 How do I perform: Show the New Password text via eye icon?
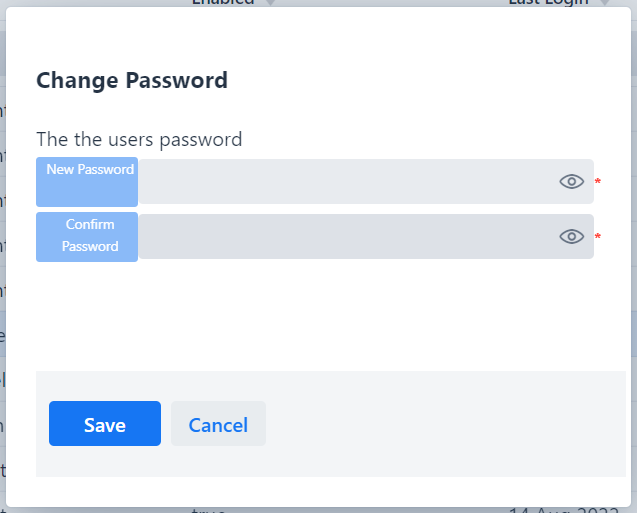point(571,181)
